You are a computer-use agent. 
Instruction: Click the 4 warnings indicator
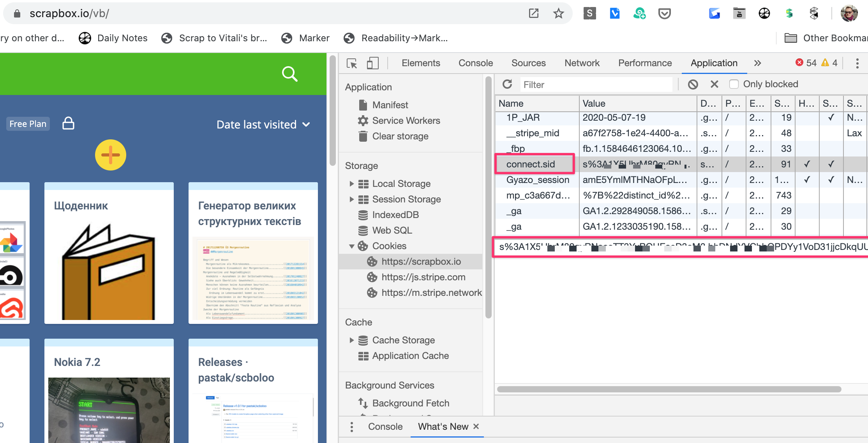[829, 63]
